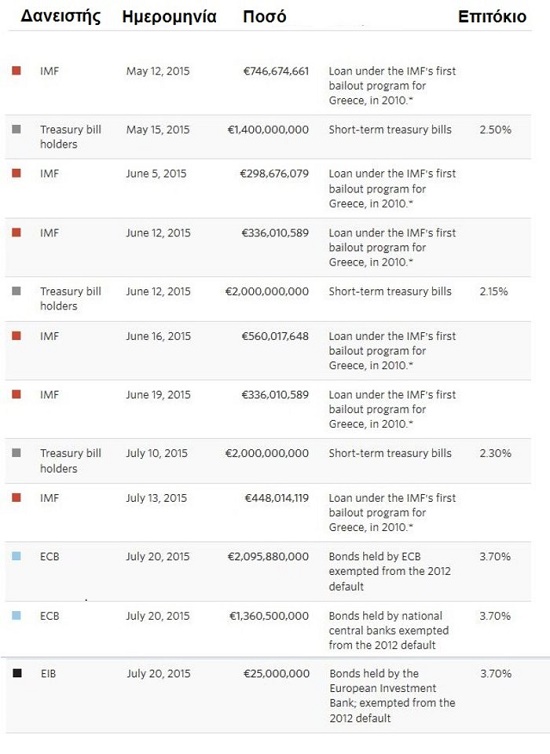Click the Ημερομηνία column header
Image resolution: width=550 pixels, height=754 pixels.
pyautogui.click(x=169, y=17)
